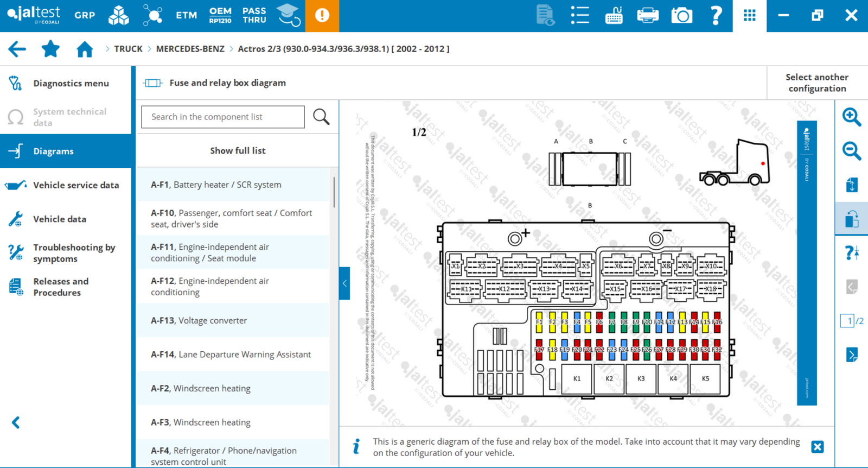Screen dimensions: 868x468
Task: Open Troubleshooting by symptoms
Action: pyautogui.click(x=66, y=253)
